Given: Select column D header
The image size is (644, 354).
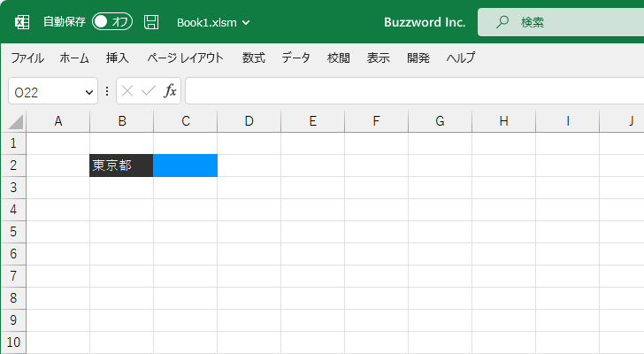Looking at the screenshot, I should pyautogui.click(x=249, y=121).
